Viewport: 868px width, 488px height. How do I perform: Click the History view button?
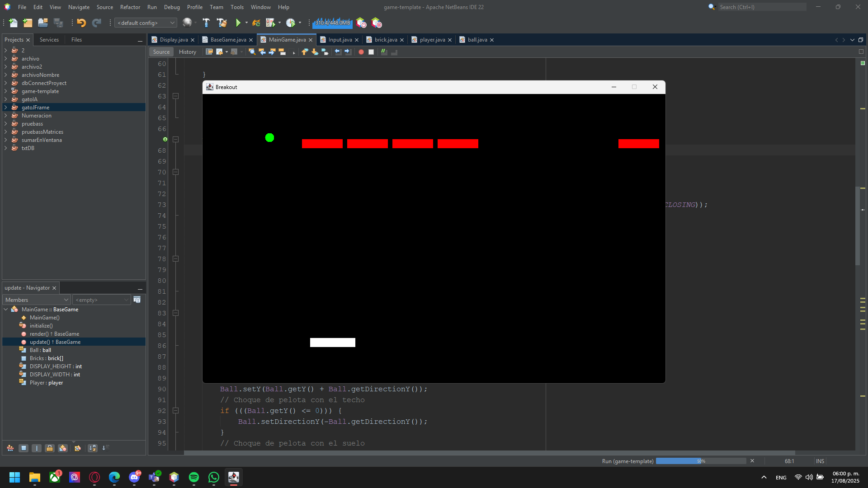click(187, 52)
